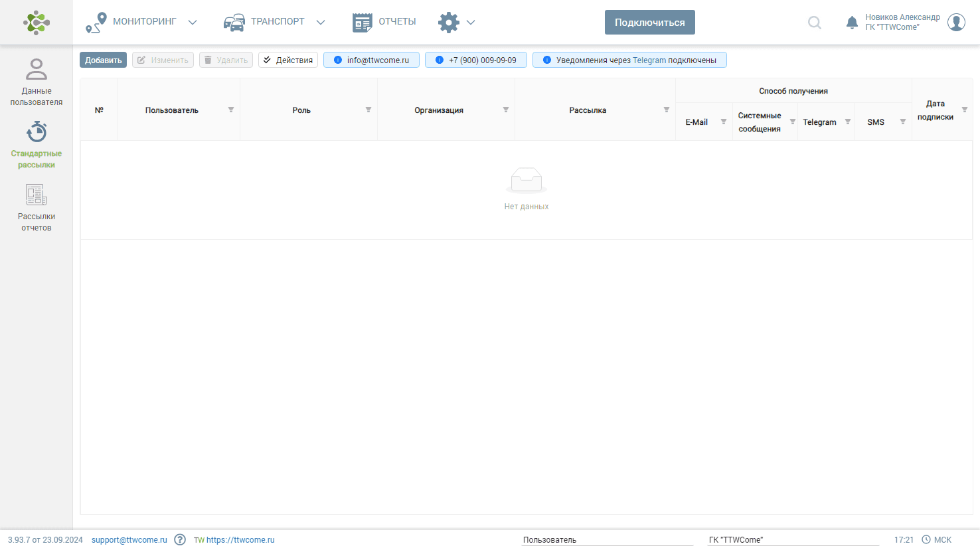Open the settings gear icon
Image resolution: width=980 pixels, height=550 pixels.
(449, 23)
